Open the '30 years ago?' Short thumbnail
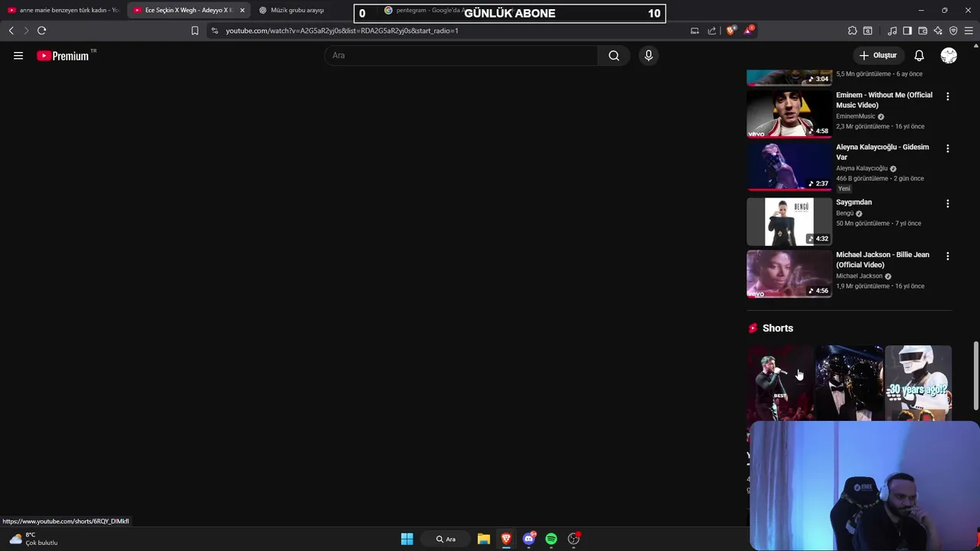 pyautogui.click(x=918, y=383)
